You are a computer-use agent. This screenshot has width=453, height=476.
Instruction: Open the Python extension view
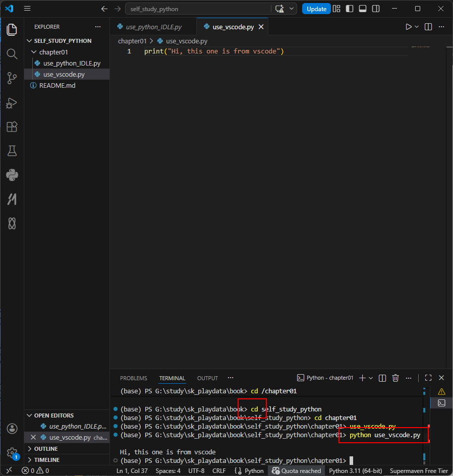tap(12, 175)
